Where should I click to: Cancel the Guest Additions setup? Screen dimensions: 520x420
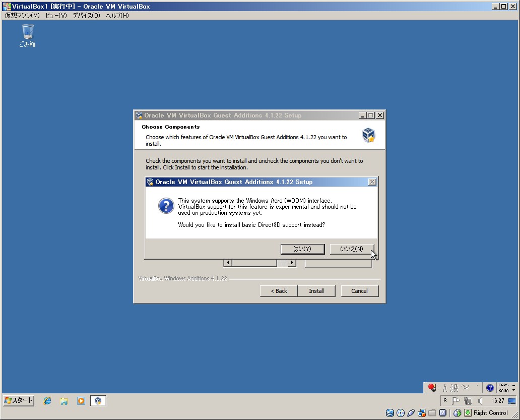click(x=359, y=291)
